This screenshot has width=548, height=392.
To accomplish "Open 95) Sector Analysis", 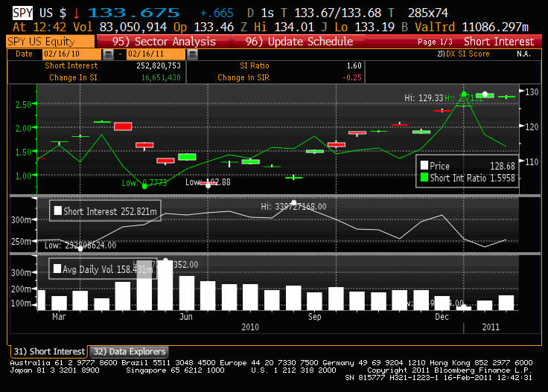I will click(164, 42).
